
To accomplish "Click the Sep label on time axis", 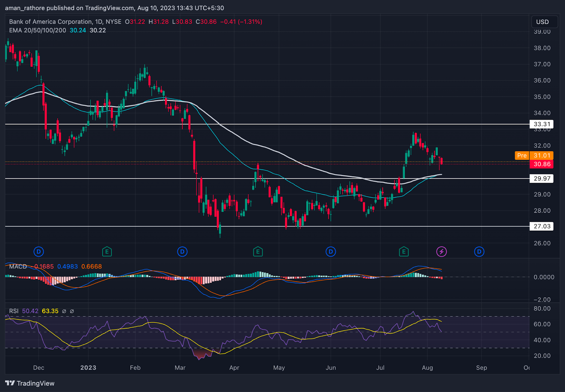I will (x=481, y=368).
